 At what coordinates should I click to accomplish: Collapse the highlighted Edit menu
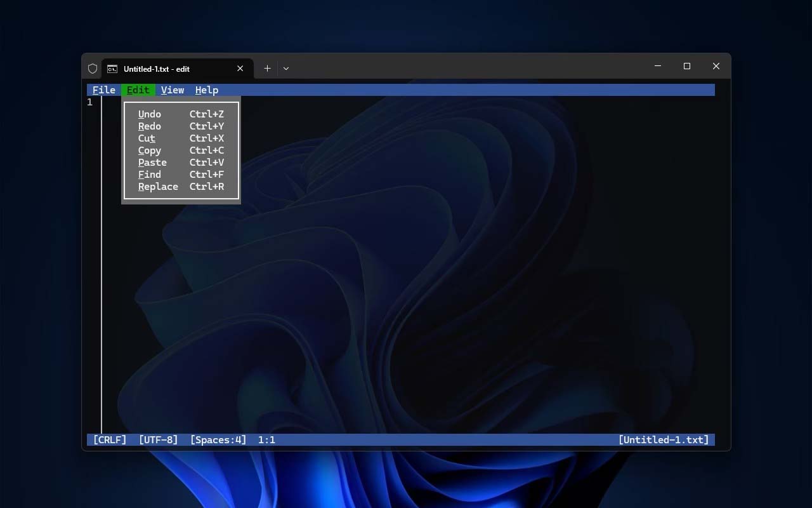(138, 90)
